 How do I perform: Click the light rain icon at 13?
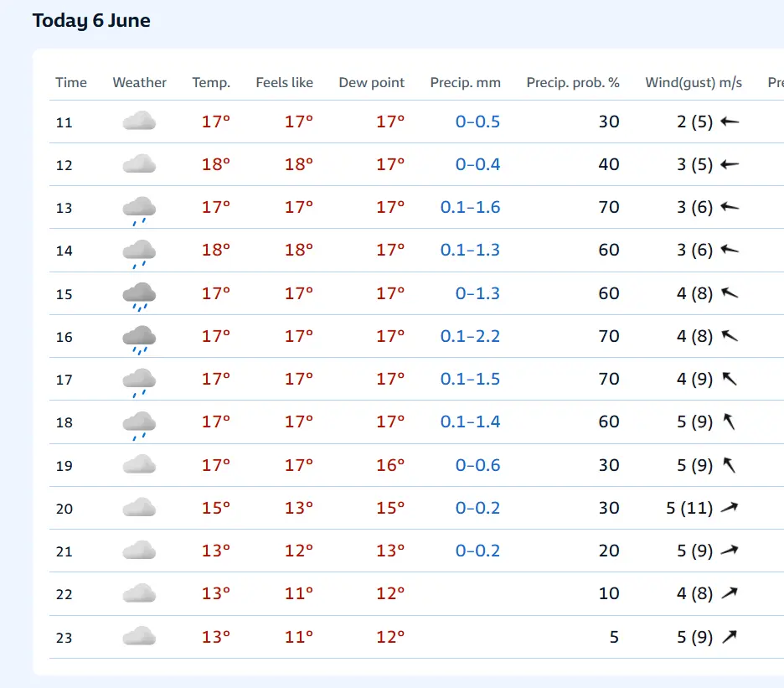point(139,210)
